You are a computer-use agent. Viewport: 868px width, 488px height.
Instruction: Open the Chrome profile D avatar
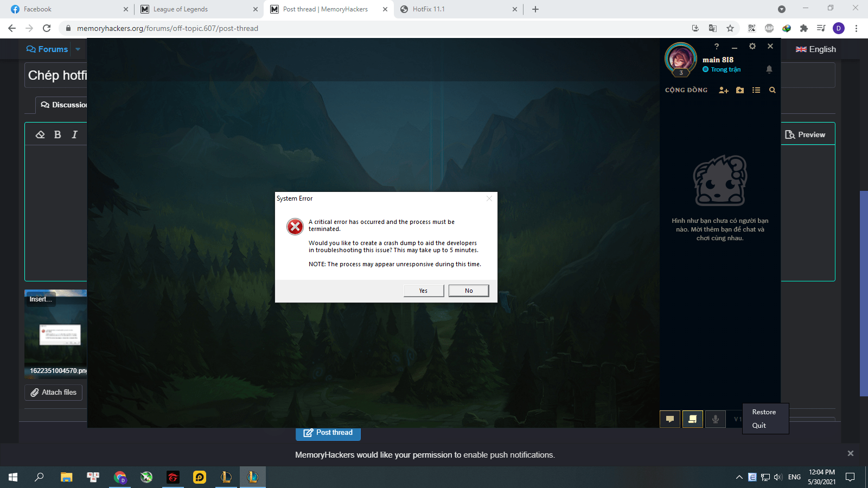point(839,28)
